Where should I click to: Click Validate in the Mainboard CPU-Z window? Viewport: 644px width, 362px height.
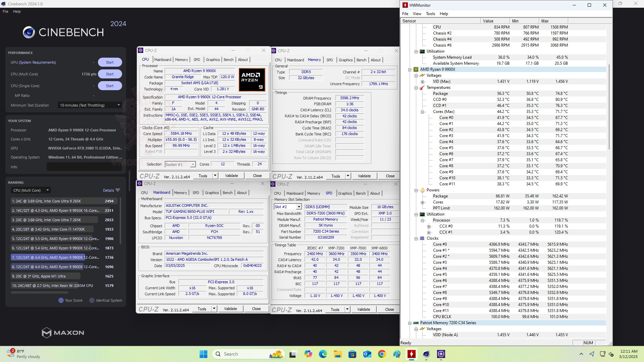[230, 309]
